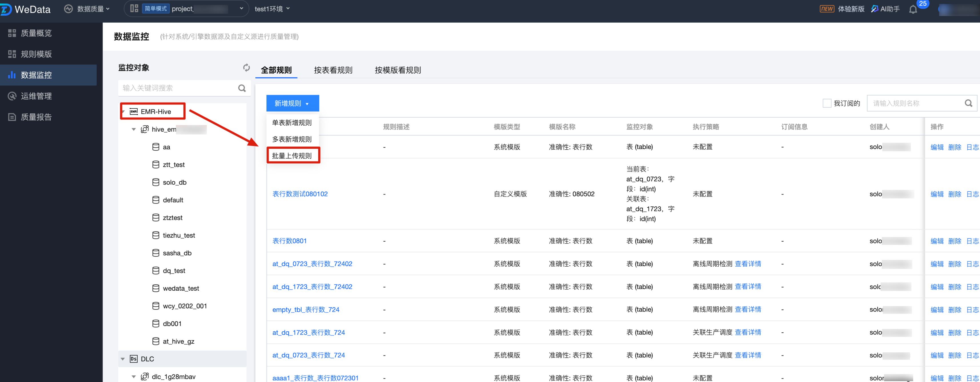Click the refresh icon beside 监控对象
The height and width of the screenshot is (382, 980).
[x=246, y=68]
